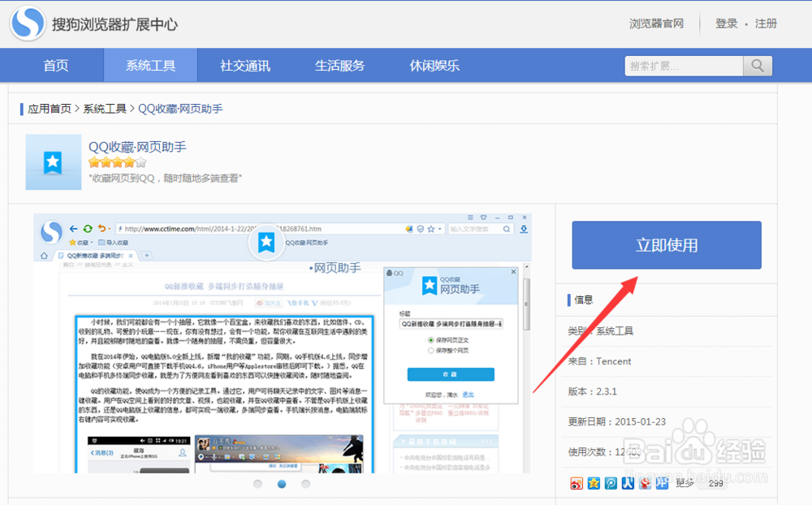Click the 登录 link
The image size is (812, 505).
coord(726,24)
